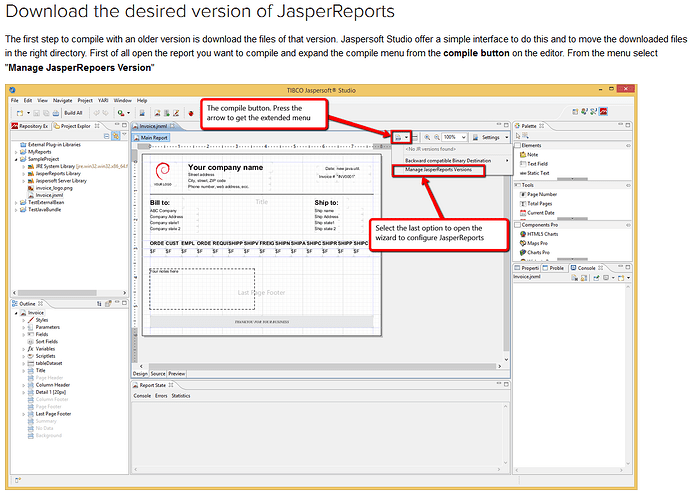Select Manage JasperReports Versions menu entry
Viewport: 690px width, 497px height.
(x=438, y=169)
